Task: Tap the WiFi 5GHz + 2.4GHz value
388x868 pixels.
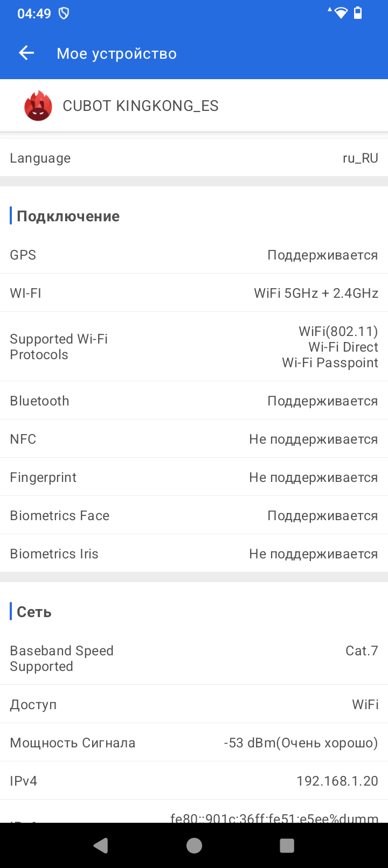Action: click(x=316, y=293)
